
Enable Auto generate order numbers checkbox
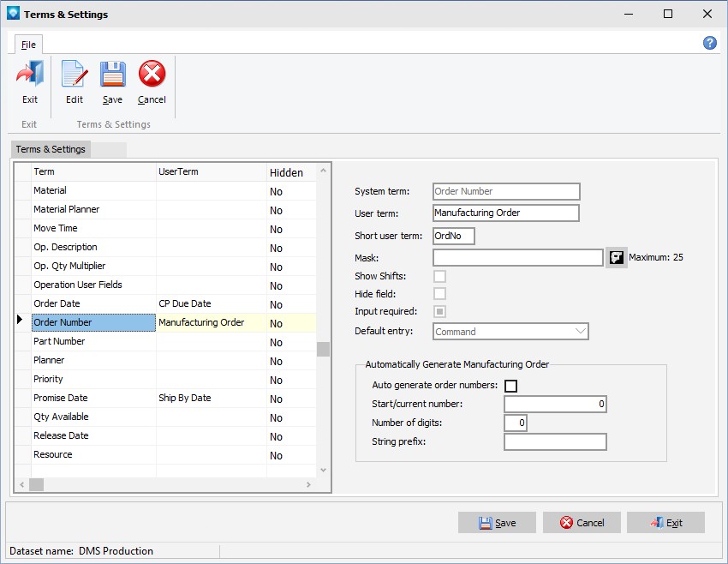[x=510, y=386]
